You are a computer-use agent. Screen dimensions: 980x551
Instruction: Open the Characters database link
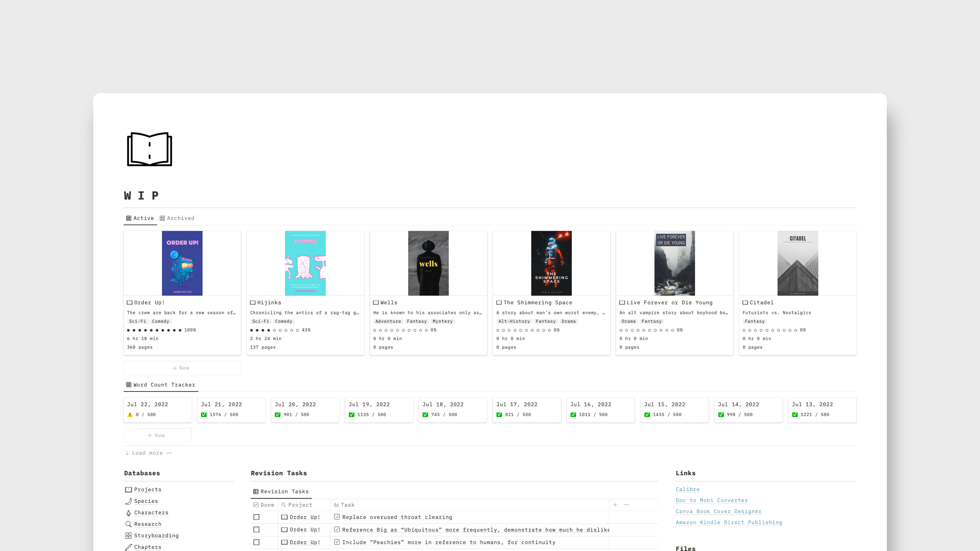[x=151, y=512]
